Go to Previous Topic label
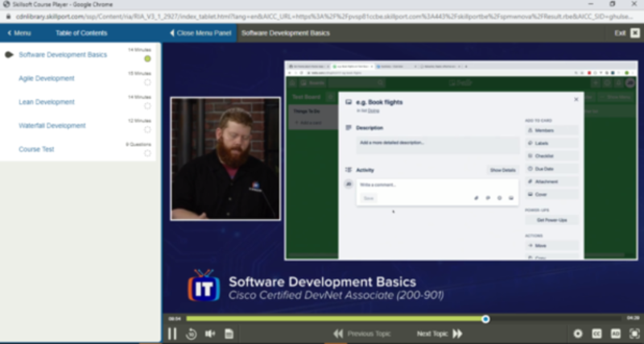 click(x=369, y=334)
